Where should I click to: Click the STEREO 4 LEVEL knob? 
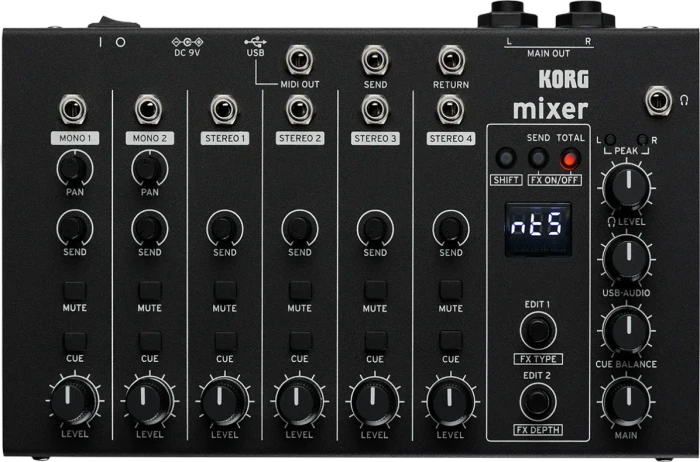pyautogui.click(x=450, y=400)
